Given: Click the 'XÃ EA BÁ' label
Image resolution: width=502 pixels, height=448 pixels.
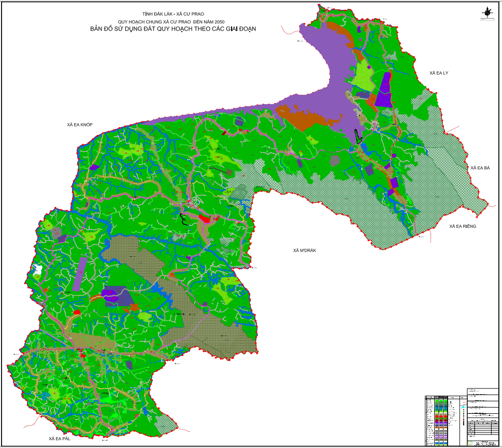Looking at the screenshot, I should tap(480, 168).
